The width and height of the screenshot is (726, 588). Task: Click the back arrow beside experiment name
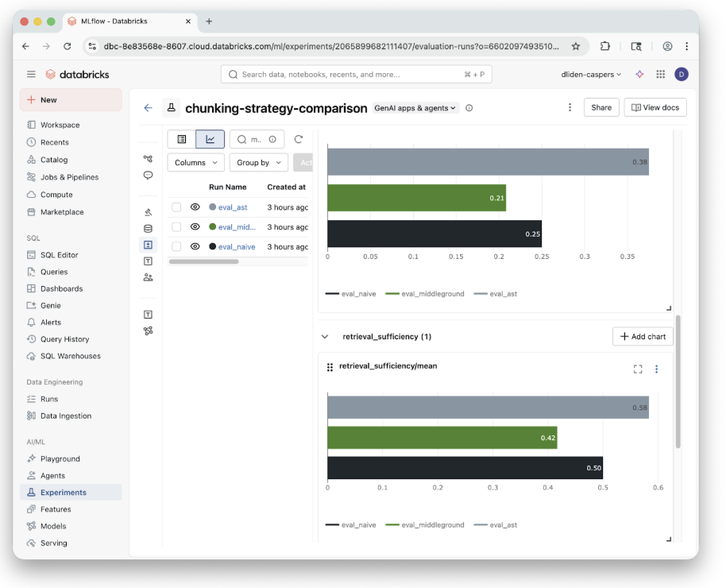[x=148, y=108]
